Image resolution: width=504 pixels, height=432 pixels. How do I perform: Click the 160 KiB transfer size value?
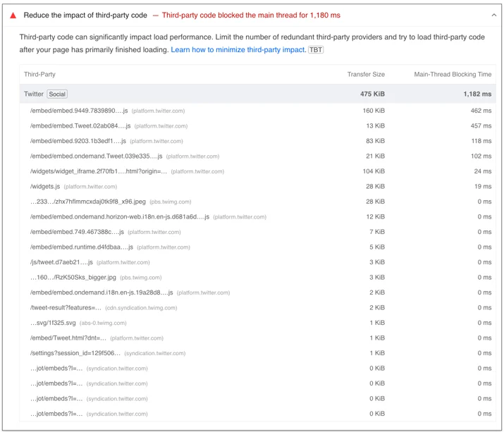point(374,111)
